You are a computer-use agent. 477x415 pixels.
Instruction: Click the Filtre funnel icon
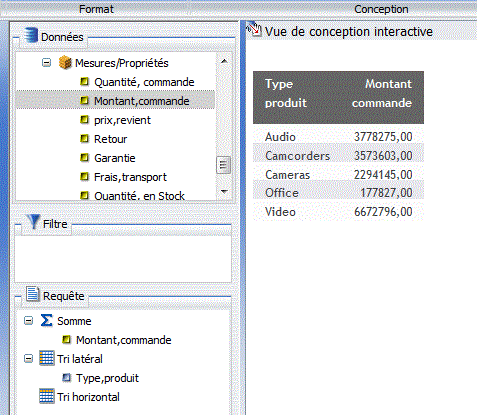point(33,222)
